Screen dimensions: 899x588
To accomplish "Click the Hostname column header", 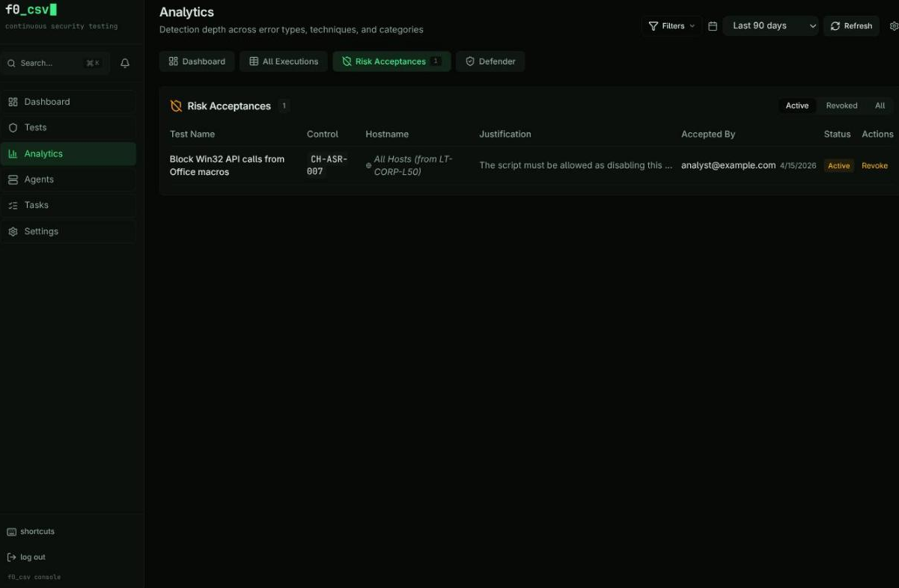I will [387, 135].
